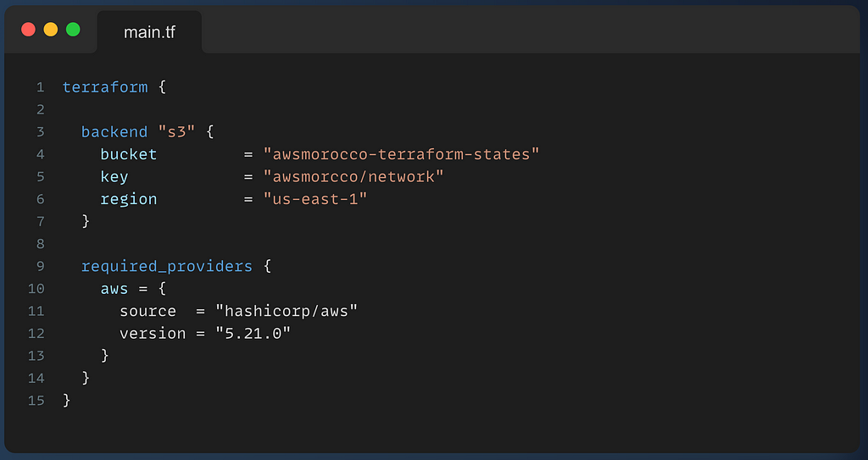
Task: Place cursor on backend keyword
Action: pos(114,132)
